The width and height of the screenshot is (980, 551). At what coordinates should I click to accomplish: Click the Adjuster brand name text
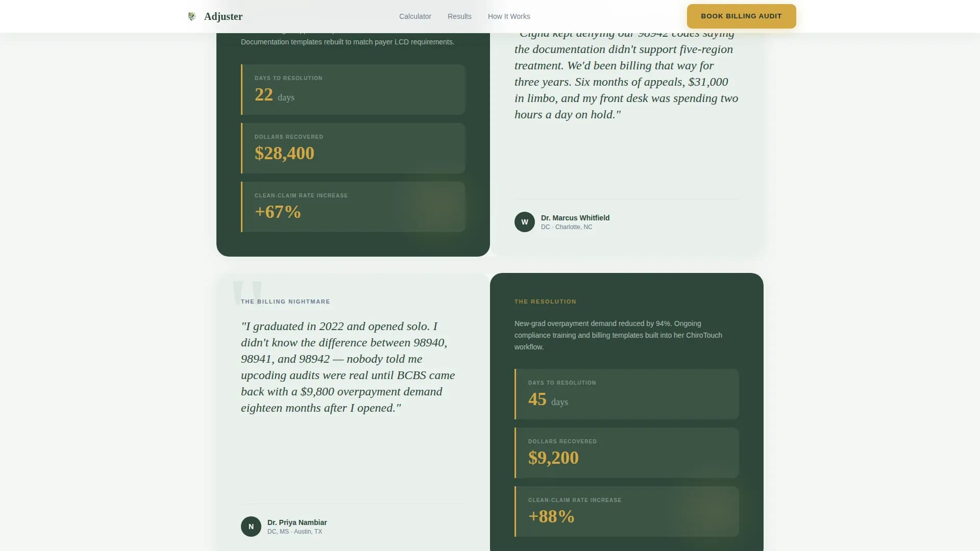(223, 16)
